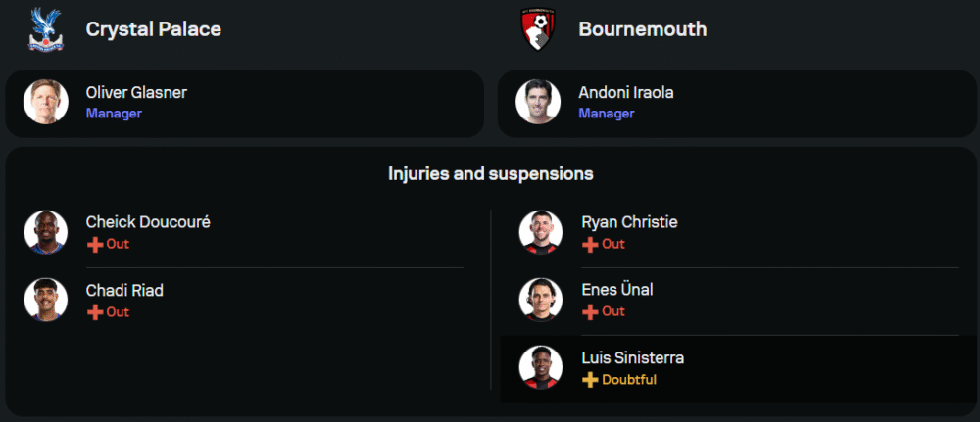Click the red injury icon under Ryan Christie
The image size is (980, 422).
pyautogui.click(x=590, y=244)
